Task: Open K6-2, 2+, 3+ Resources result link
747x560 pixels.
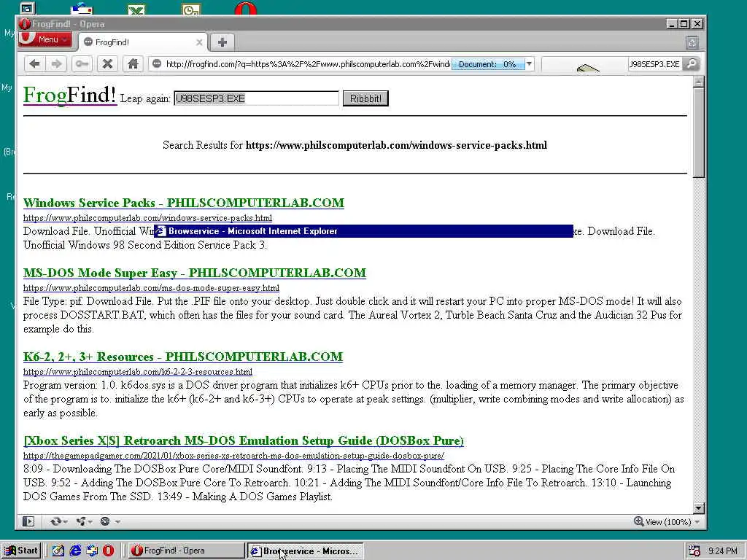Action: tap(183, 357)
